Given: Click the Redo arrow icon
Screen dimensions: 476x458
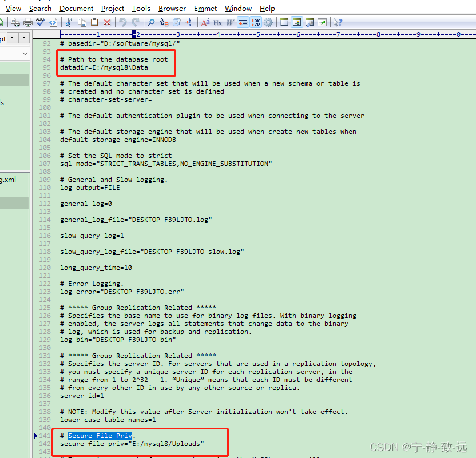Looking at the screenshot, I should [136, 22].
